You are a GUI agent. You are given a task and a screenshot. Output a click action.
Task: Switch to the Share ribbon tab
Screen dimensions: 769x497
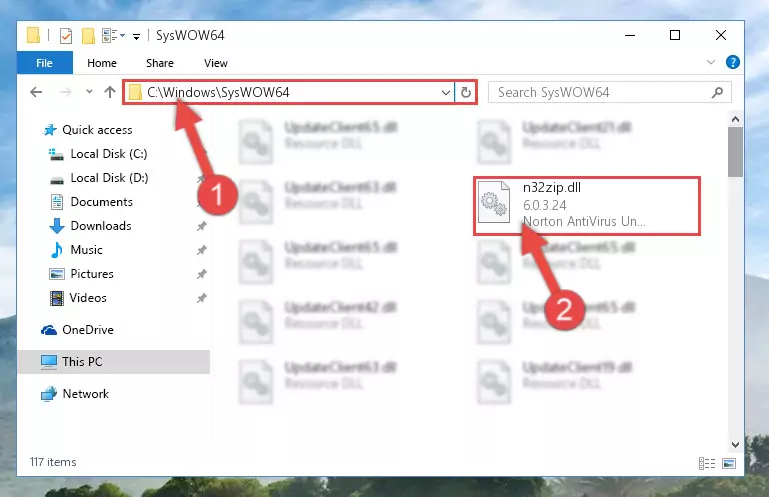click(x=160, y=63)
